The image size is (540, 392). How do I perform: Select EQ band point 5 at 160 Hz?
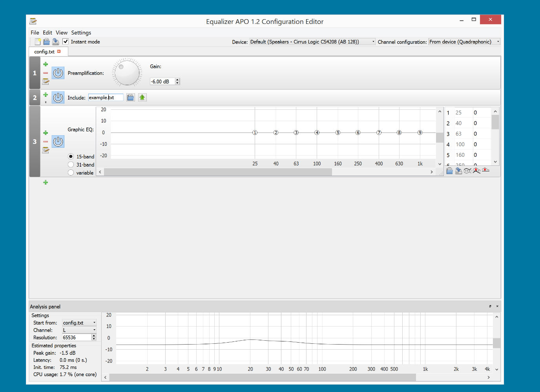337,132
